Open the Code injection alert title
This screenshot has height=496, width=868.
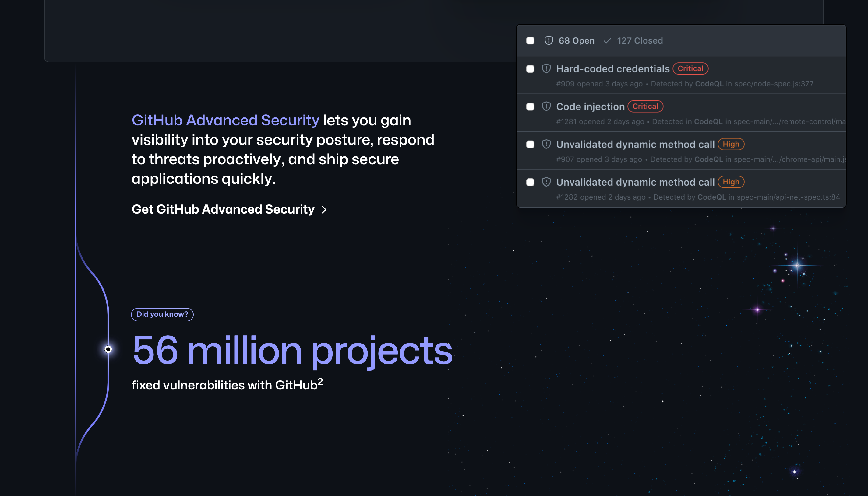click(x=590, y=107)
